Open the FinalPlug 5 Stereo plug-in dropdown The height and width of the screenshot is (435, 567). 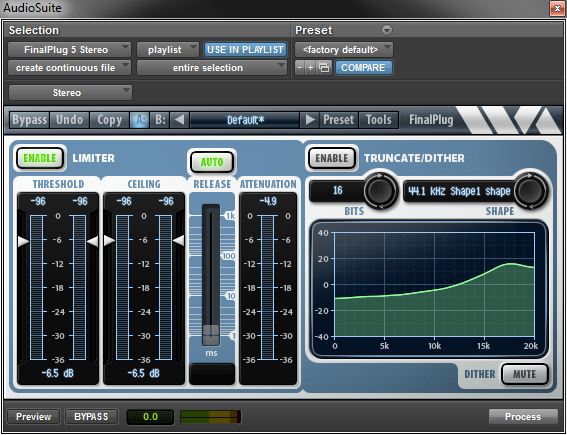[x=69, y=50]
